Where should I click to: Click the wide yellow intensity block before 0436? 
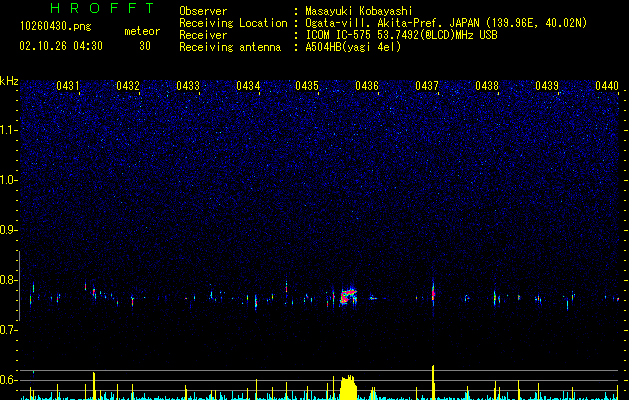coord(348,388)
